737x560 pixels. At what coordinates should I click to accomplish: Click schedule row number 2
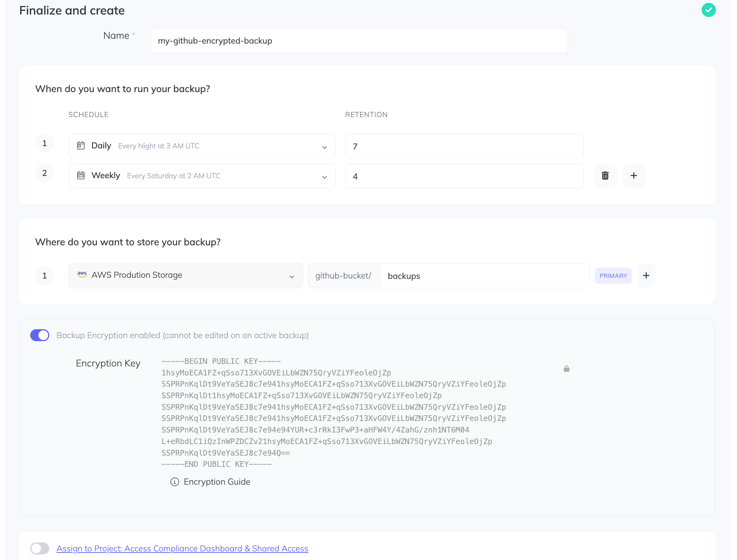click(44, 173)
